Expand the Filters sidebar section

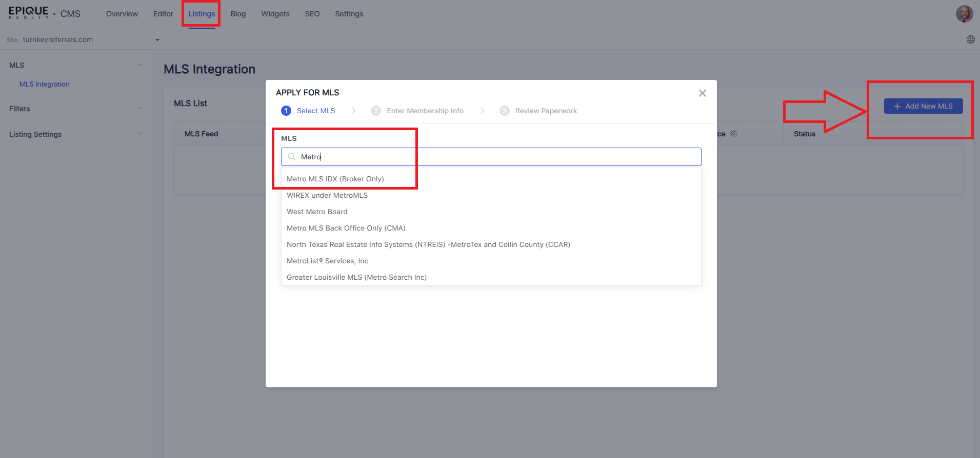pyautogui.click(x=139, y=109)
